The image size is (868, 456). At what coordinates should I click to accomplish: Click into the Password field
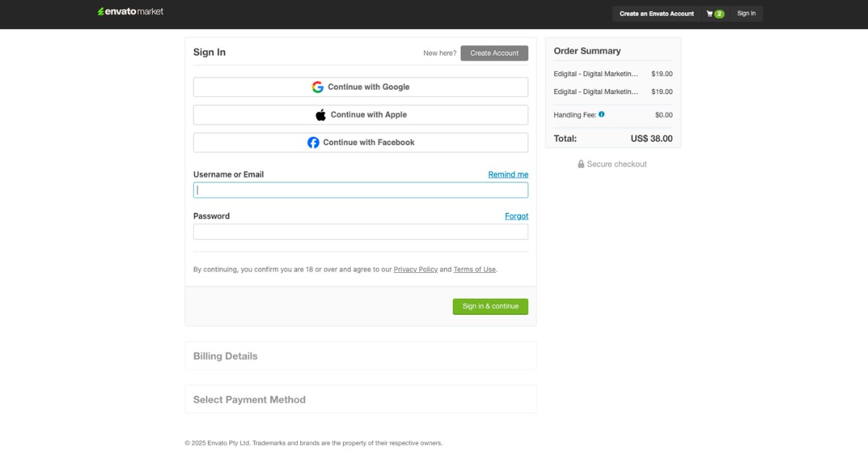(360, 232)
